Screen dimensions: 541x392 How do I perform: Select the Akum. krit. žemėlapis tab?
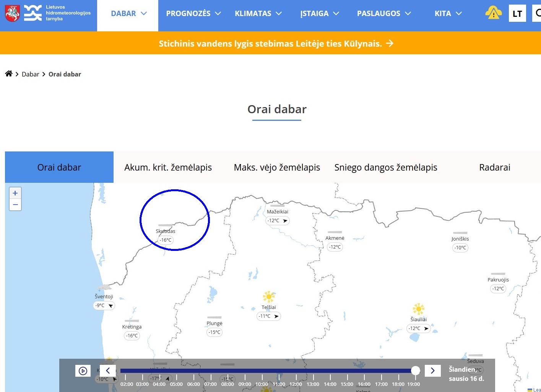pyautogui.click(x=168, y=167)
